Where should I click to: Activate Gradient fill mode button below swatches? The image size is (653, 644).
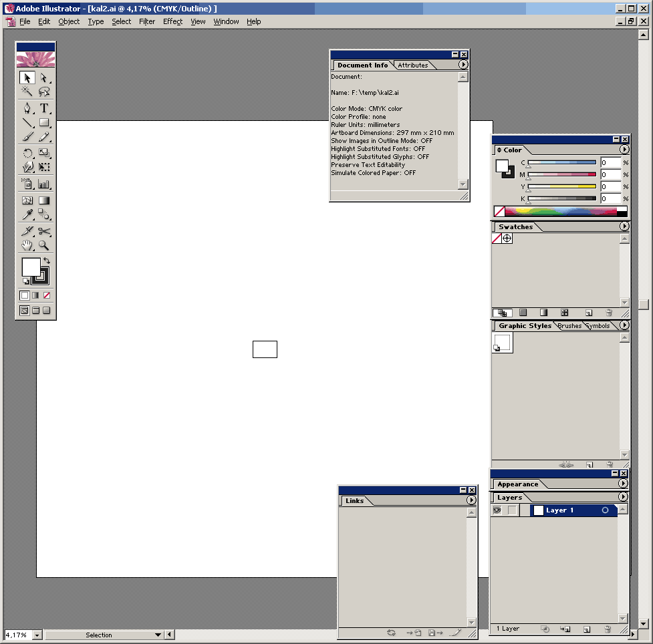tap(36, 295)
